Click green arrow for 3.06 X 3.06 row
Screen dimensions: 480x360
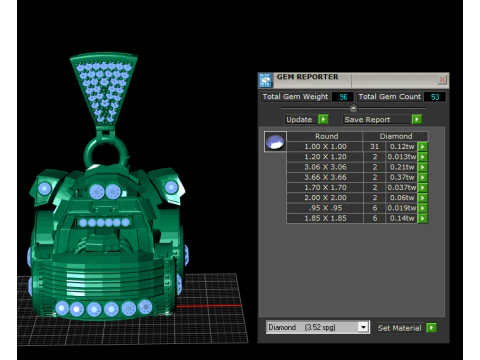pyautogui.click(x=423, y=167)
